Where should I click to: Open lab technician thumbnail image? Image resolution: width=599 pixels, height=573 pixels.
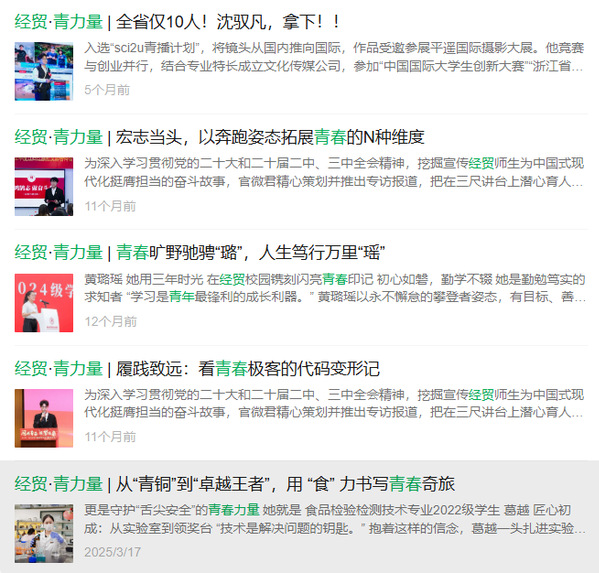(44, 534)
